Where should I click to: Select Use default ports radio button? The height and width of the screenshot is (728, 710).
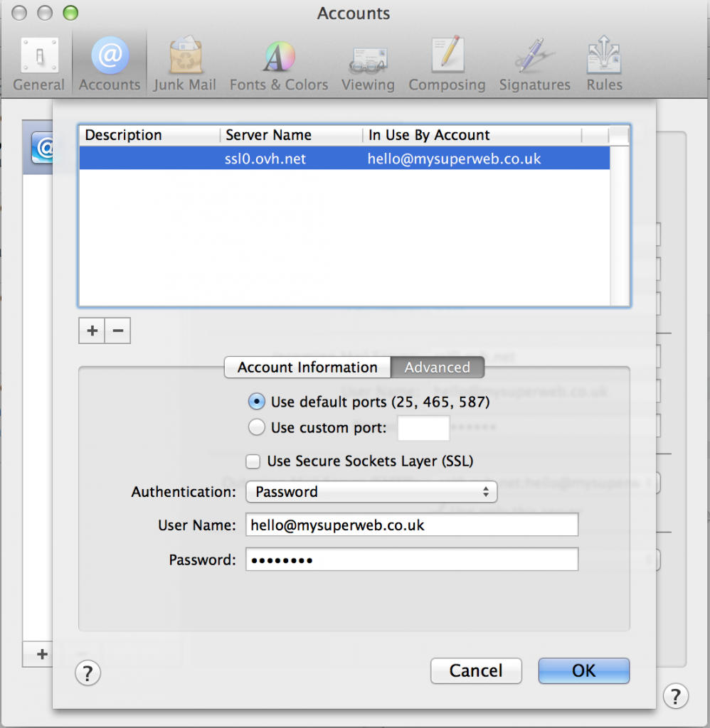coord(257,401)
